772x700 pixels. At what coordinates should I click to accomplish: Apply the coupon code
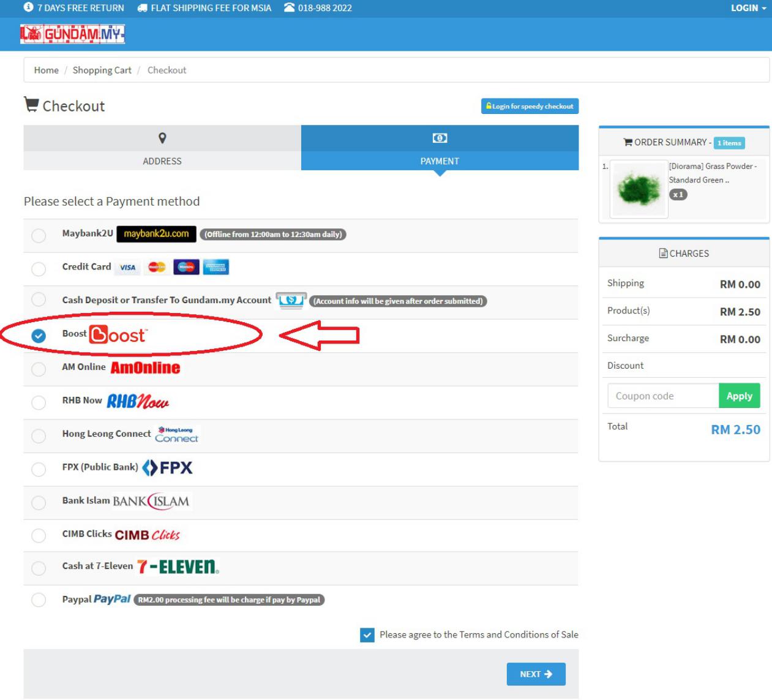(x=739, y=396)
